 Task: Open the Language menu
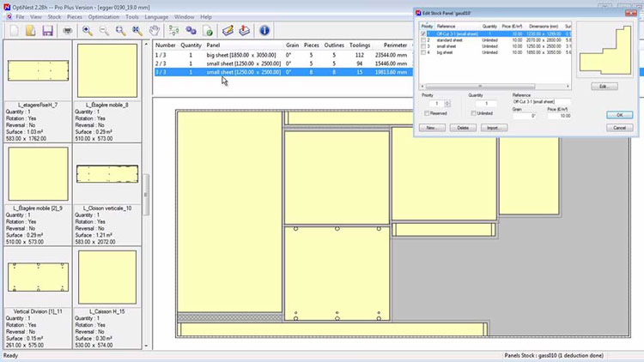pyautogui.click(x=156, y=17)
